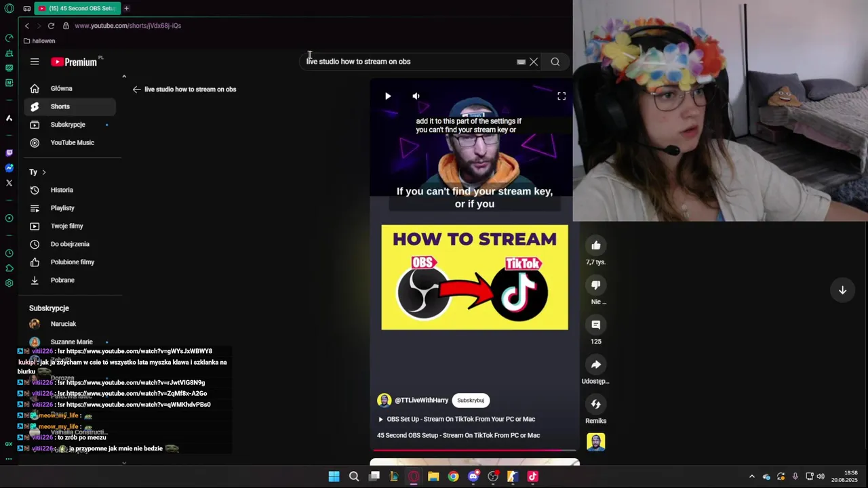The width and height of the screenshot is (868, 488).
Task: Open the sound source thumbnail below Remiks
Action: pos(596,442)
